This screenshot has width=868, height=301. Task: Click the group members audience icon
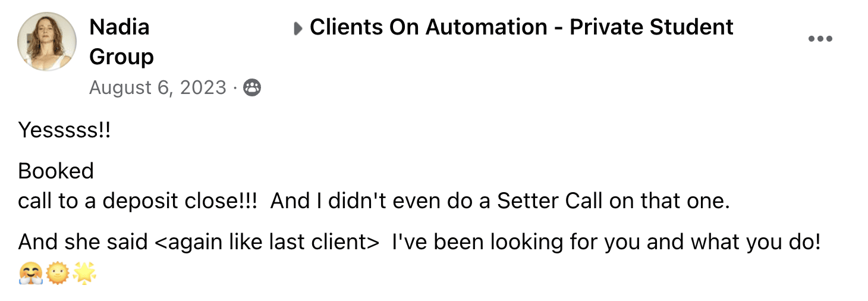pyautogui.click(x=252, y=88)
